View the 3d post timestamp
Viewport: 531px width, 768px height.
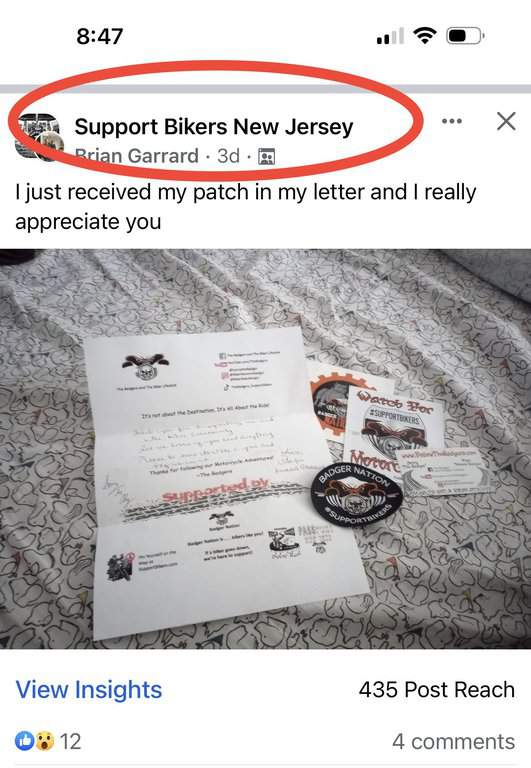point(228,156)
